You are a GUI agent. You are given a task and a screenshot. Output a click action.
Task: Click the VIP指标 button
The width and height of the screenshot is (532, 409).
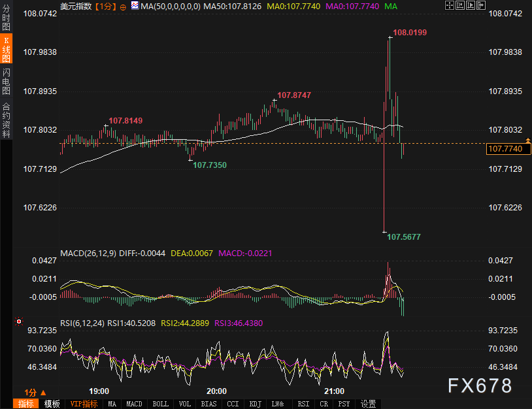coord(83,404)
